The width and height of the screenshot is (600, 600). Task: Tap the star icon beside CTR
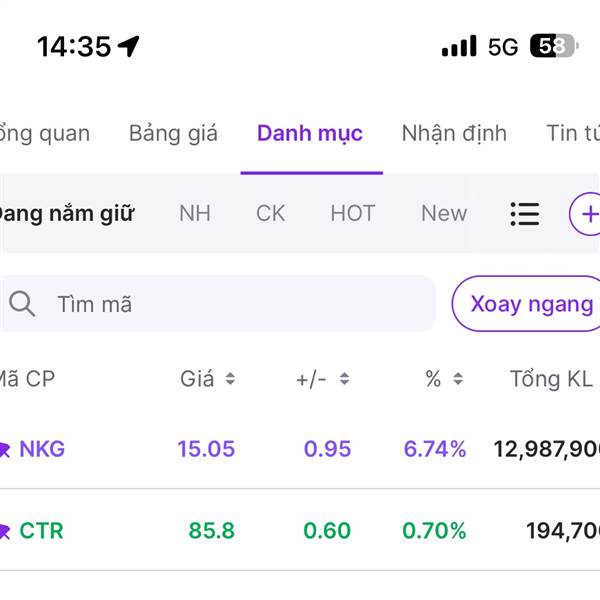pyautogui.click(x=4, y=531)
